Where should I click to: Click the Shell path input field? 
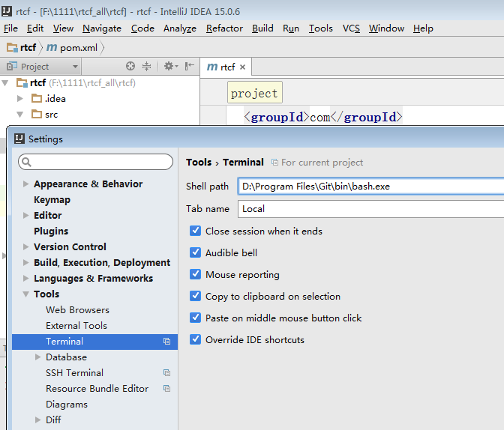(x=371, y=187)
